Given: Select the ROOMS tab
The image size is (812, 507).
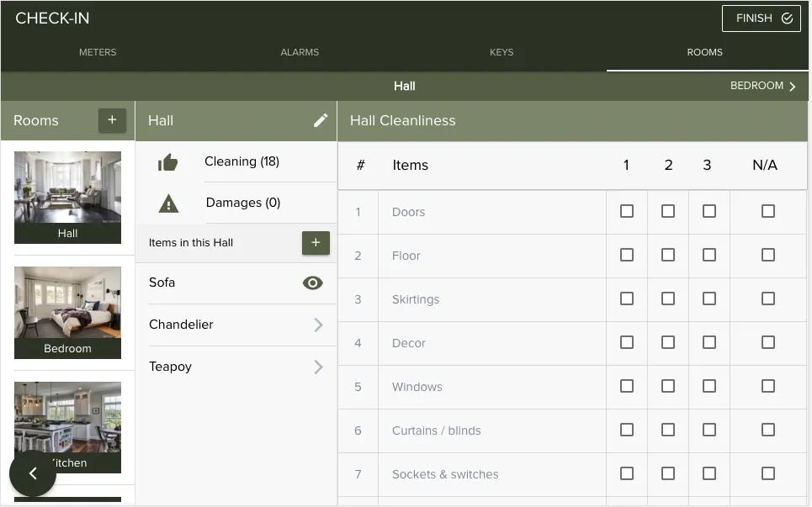Looking at the screenshot, I should point(705,52).
